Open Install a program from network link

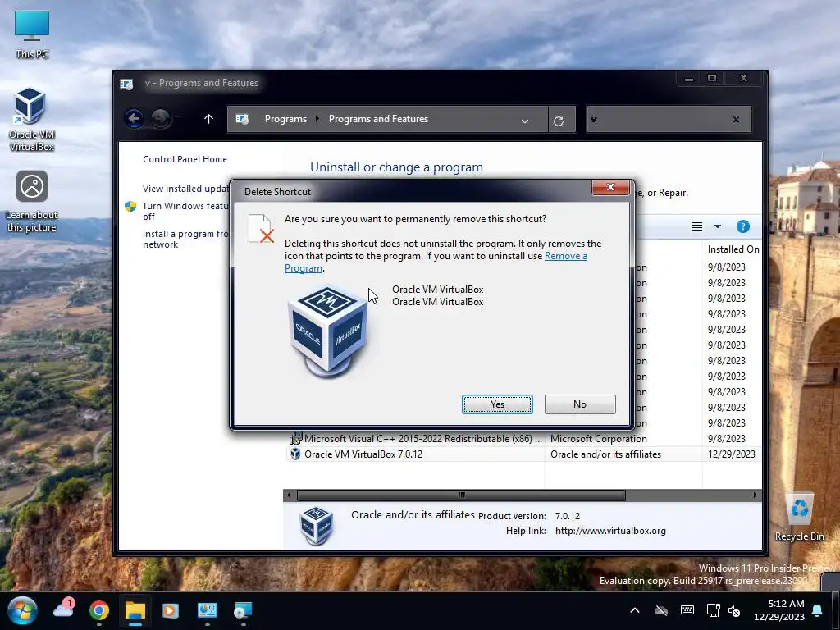(185, 239)
